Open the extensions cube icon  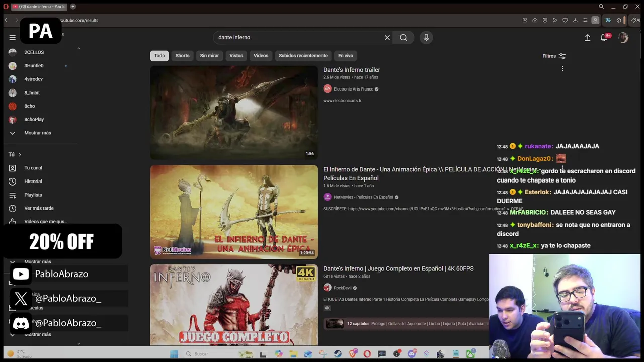618,20
